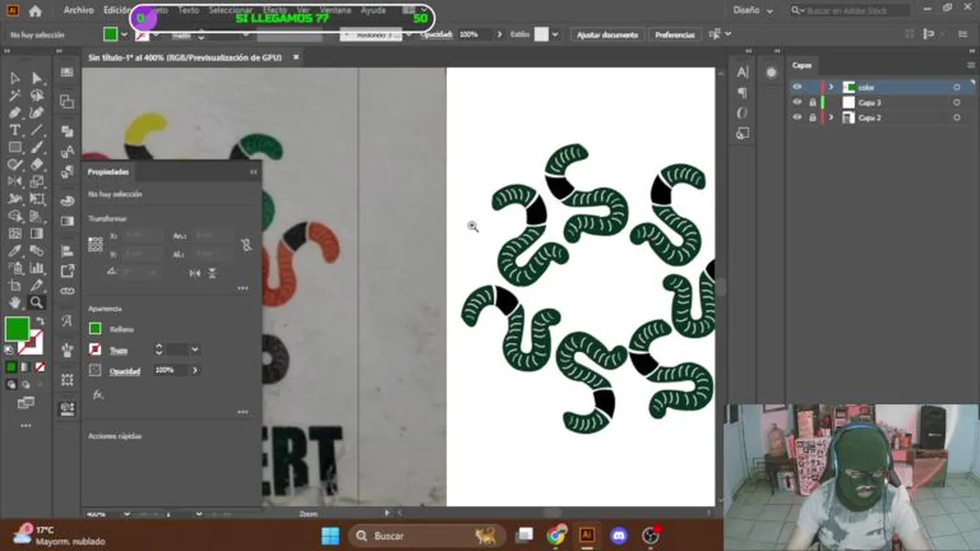Screen dimensions: 980x551
Task: Click target circle of Capa 2
Action: coord(956,118)
